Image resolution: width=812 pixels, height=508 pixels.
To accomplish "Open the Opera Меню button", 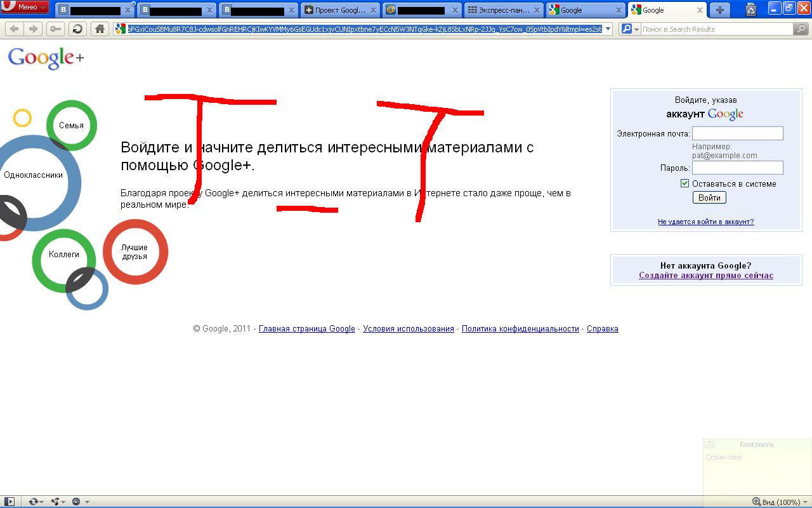I will coord(25,7).
